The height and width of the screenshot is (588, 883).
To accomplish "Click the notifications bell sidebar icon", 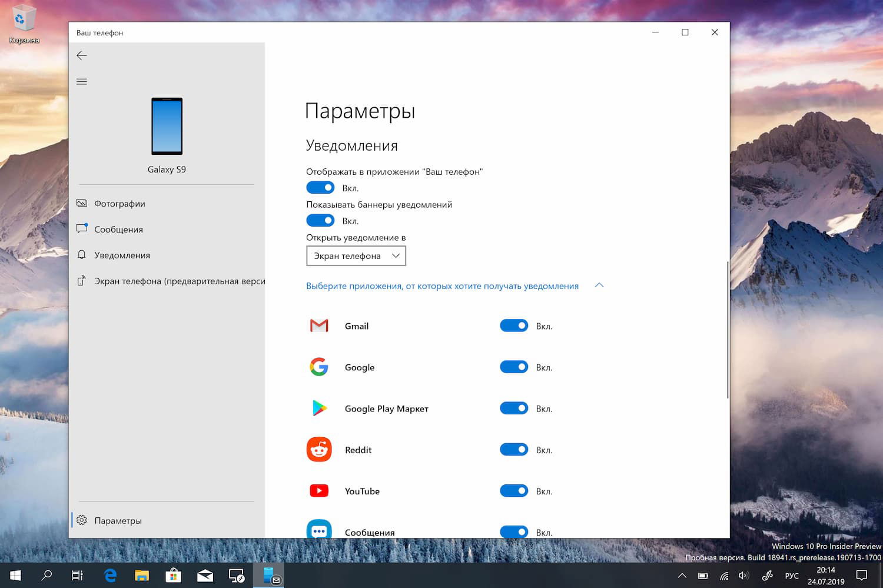I will [82, 255].
